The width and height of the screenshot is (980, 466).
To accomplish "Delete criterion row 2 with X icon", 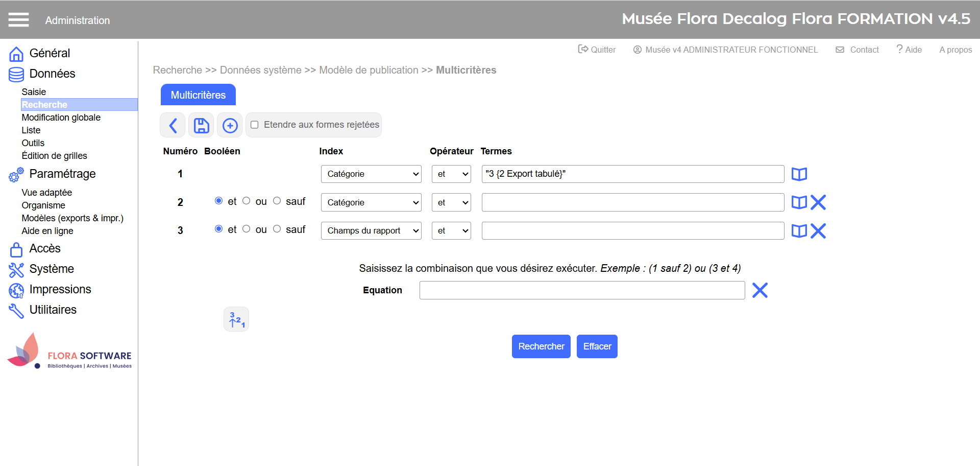I will point(818,202).
